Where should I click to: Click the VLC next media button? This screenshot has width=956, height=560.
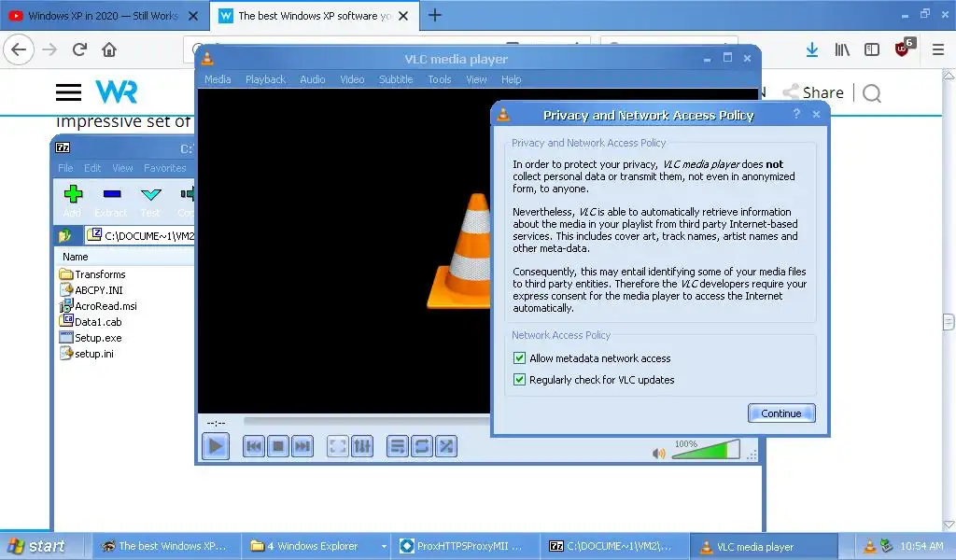[x=302, y=447]
